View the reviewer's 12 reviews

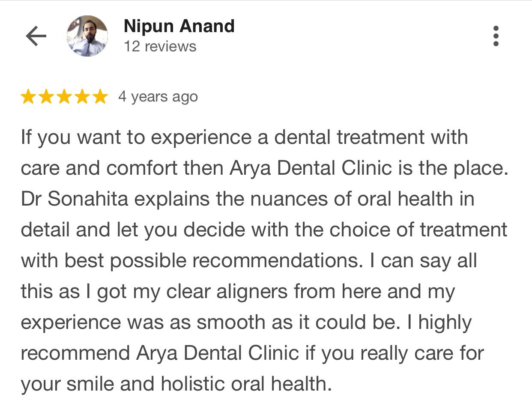pos(160,46)
